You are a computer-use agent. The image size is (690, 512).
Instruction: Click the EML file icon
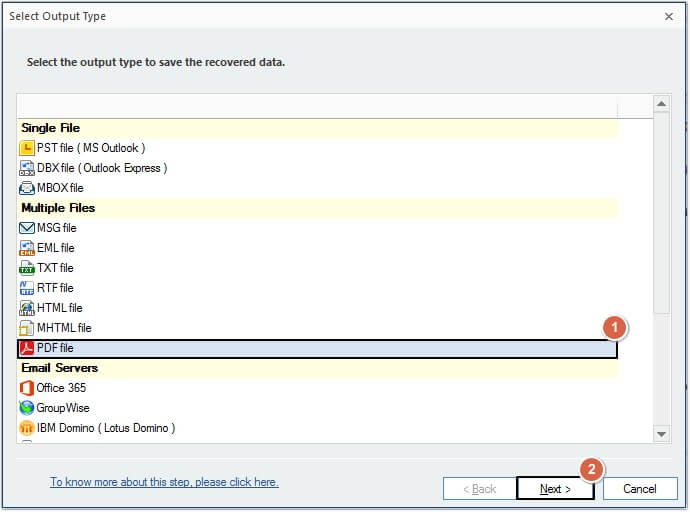click(x=27, y=248)
